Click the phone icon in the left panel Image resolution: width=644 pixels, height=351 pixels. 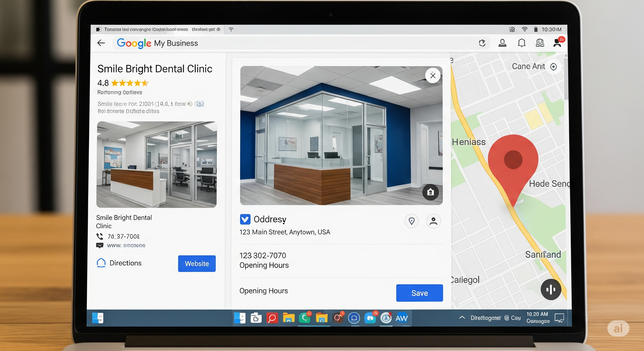pos(100,236)
